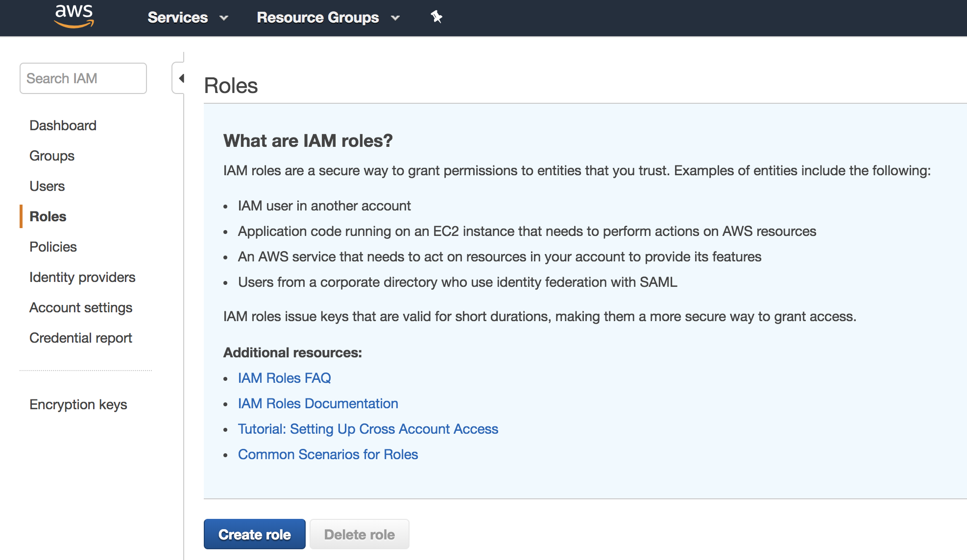Open Policies in the sidebar
This screenshot has height=560, width=967.
[x=53, y=247]
